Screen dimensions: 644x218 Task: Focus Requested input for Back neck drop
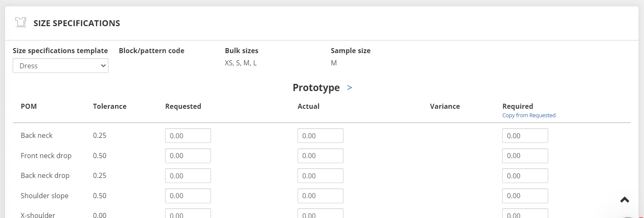(188, 176)
